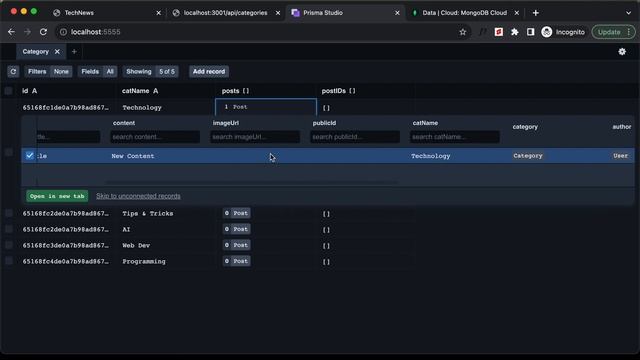Click the Web Dev catName cell

pyautogui.click(x=136, y=245)
